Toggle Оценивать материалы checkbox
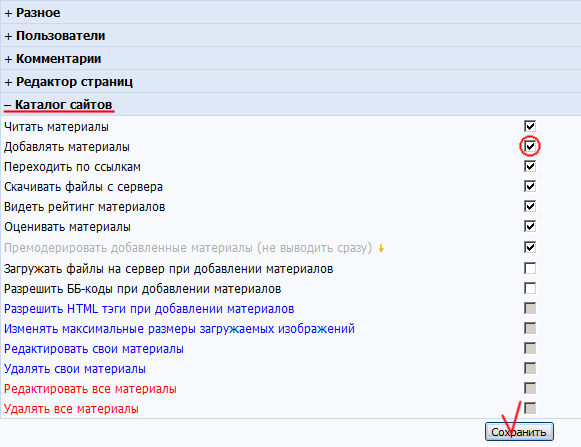 coord(530,226)
